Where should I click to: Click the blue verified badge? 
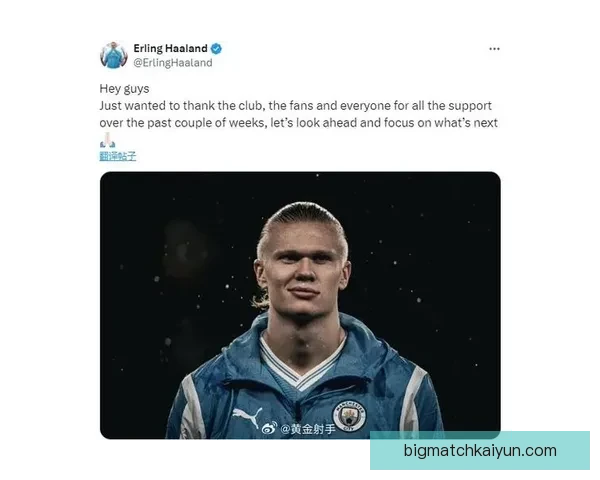tap(216, 49)
